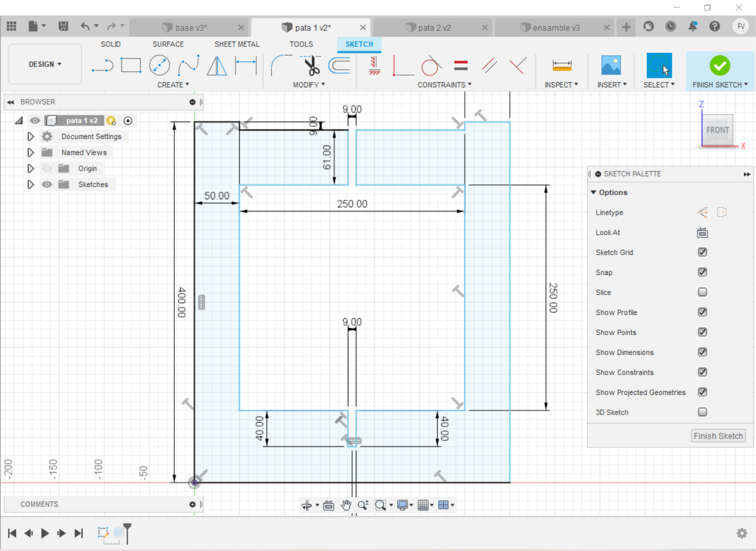Select the Mirror sketch tool
Image resolution: width=756 pixels, height=551 pixels.
[x=217, y=66]
